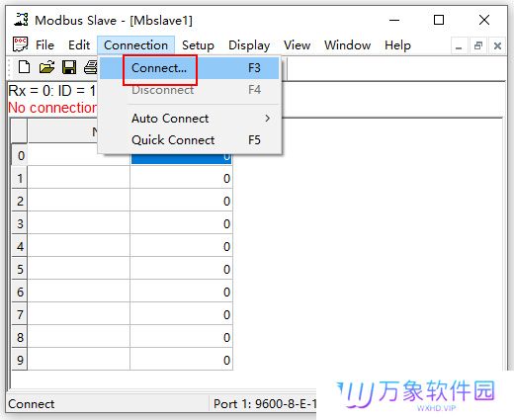The width and height of the screenshot is (514, 420).
Task: Click the document icon left of File menu
Action: 20,44
